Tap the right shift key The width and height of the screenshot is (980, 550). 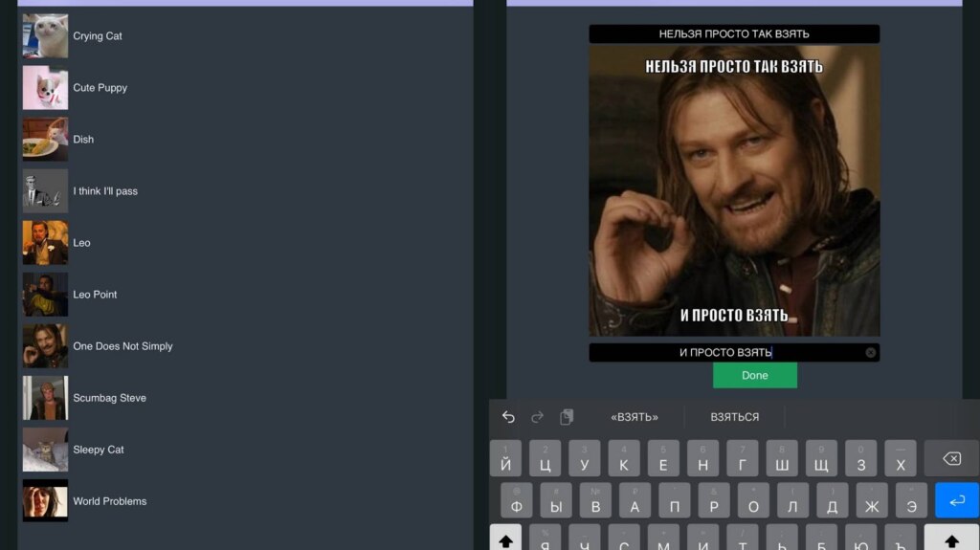coord(951,538)
